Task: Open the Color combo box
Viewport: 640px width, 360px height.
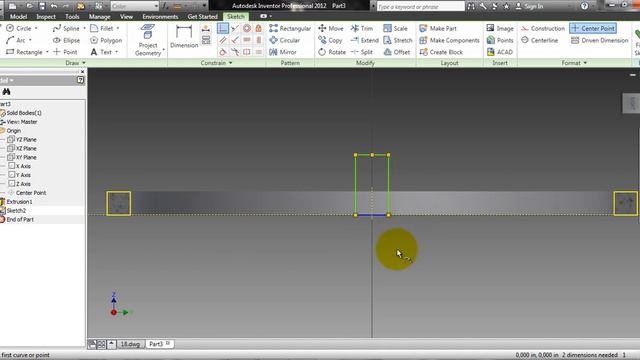Action: pos(135,6)
